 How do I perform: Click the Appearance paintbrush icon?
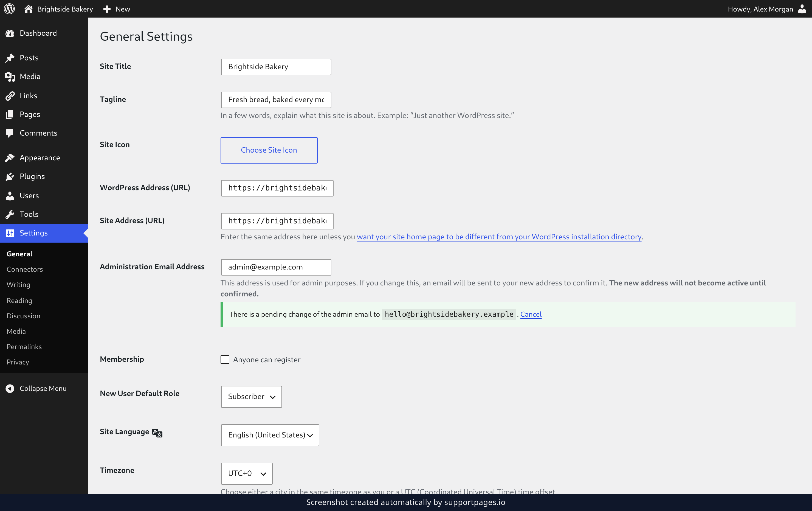[10, 158]
